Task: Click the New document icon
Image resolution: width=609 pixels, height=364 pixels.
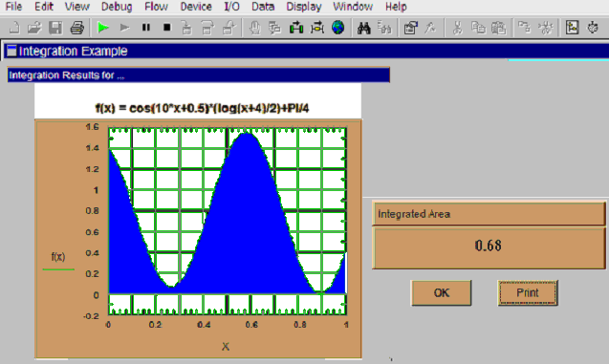Action: click(x=13, y=28)
